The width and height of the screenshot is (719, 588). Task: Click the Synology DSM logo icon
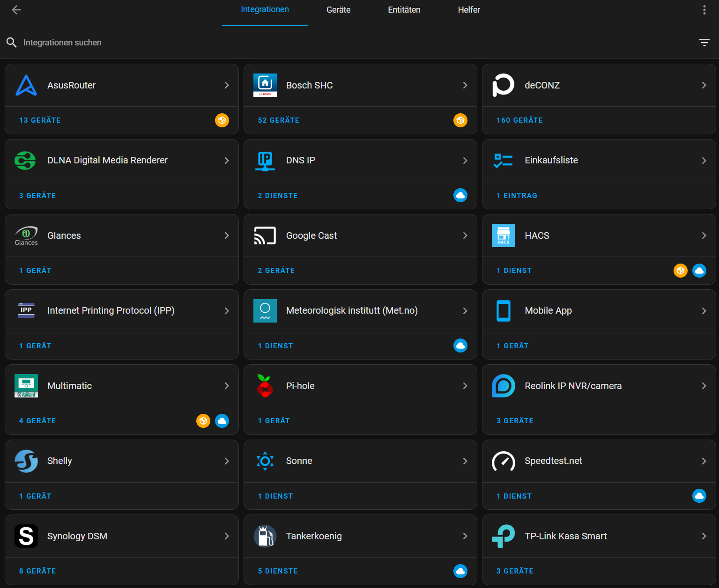pyautogui.click(x=26, y=536)
